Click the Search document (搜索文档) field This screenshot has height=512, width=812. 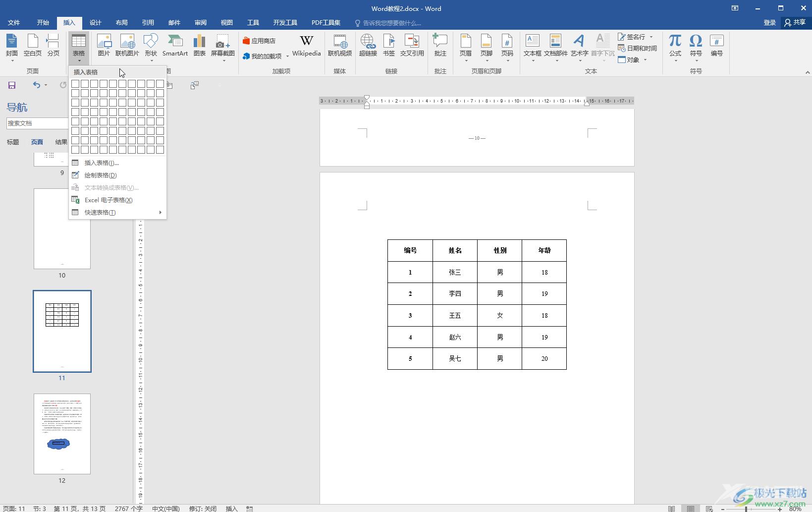[37, 123]
